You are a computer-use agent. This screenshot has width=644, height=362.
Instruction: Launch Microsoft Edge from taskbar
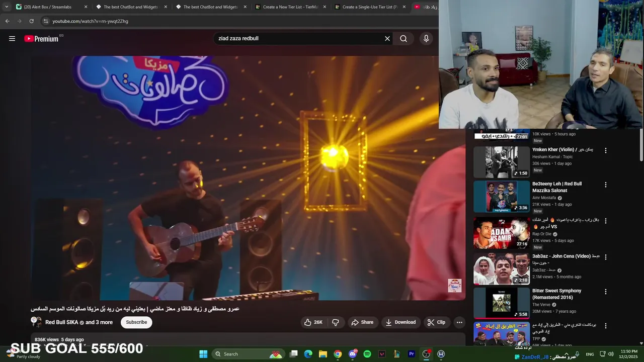(x=308, y=354)
